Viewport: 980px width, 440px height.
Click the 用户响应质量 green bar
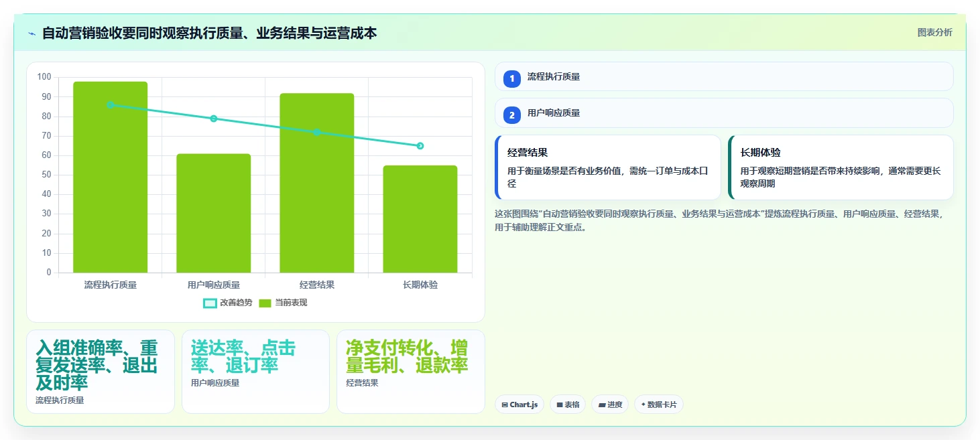pyautogui.click(x=214, y=213)
